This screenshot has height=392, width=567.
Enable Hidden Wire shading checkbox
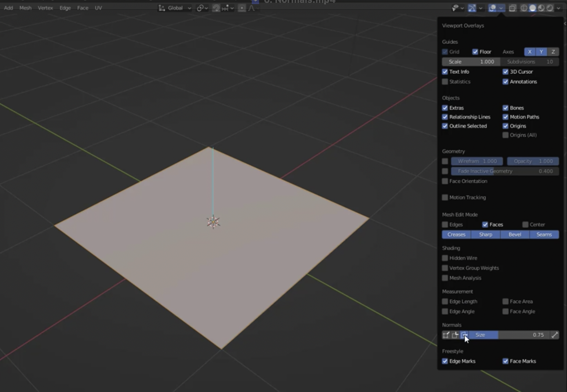[x=445, y=258]
